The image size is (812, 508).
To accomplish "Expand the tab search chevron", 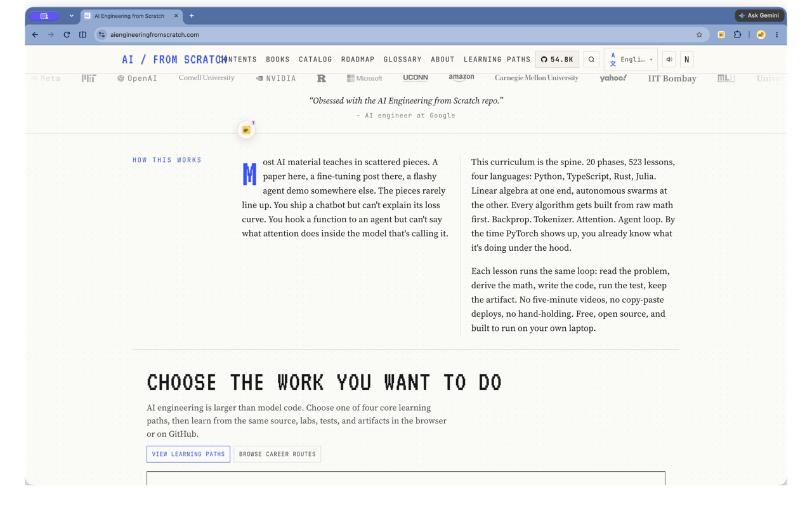I will click(71, 16).
